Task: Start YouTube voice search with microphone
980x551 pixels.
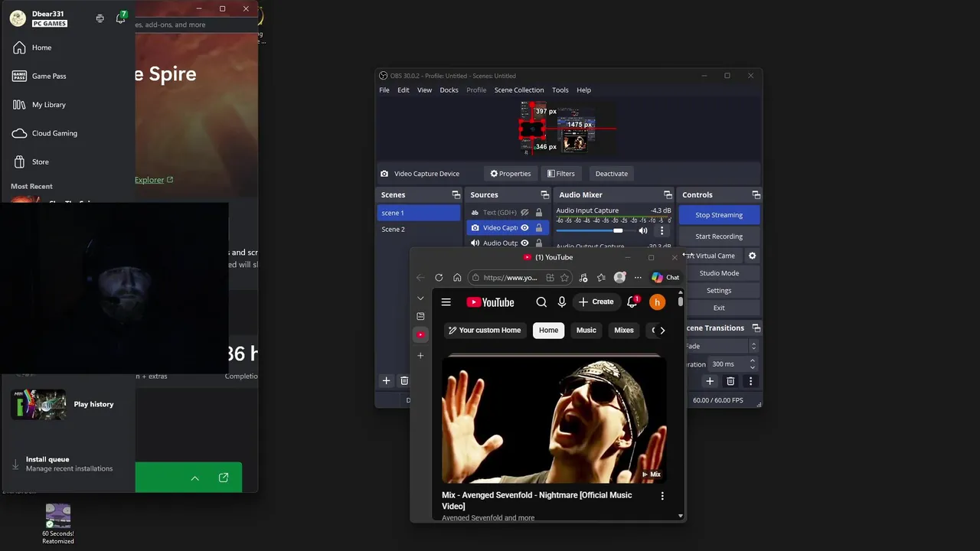Action: (562, 302)
